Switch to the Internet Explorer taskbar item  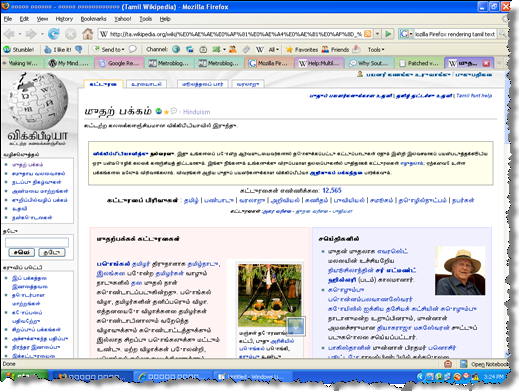[x=173, y=377]
